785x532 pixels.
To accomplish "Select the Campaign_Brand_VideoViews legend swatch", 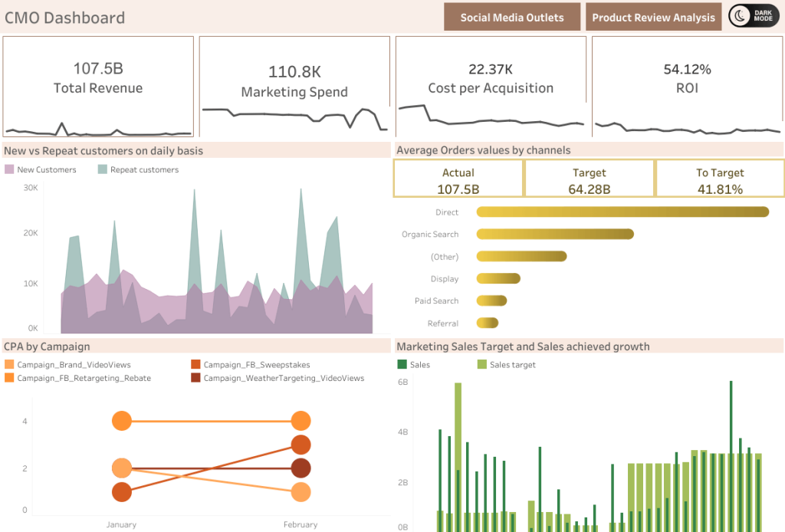I will 10,364.
